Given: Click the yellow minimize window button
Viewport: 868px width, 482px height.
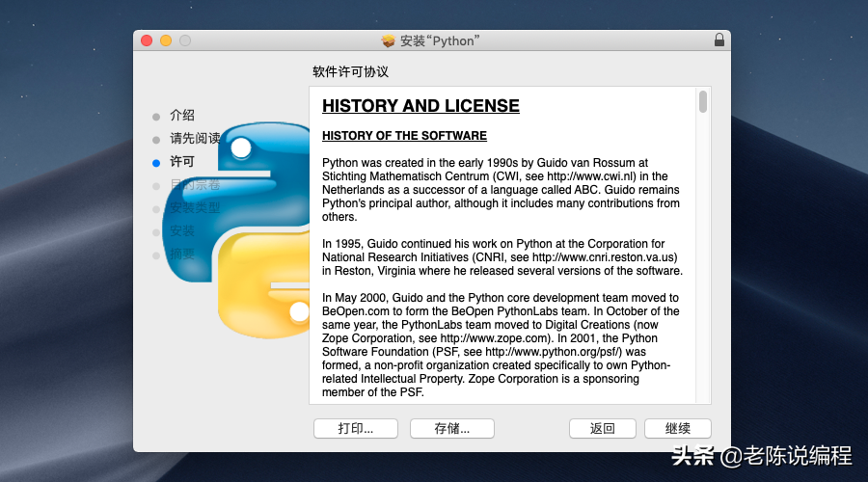Looking at the screenshot, I should click(166, 40).
